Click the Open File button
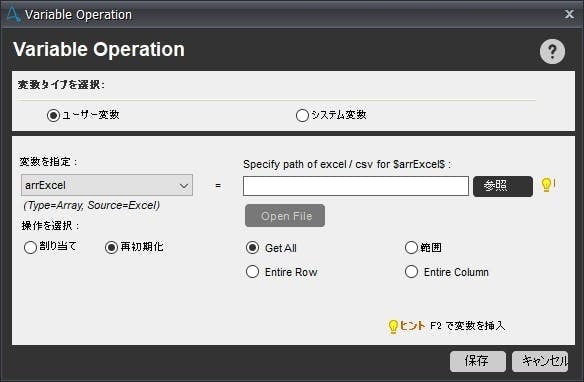Viewport: 584px width, 382px height. (285, 216)
